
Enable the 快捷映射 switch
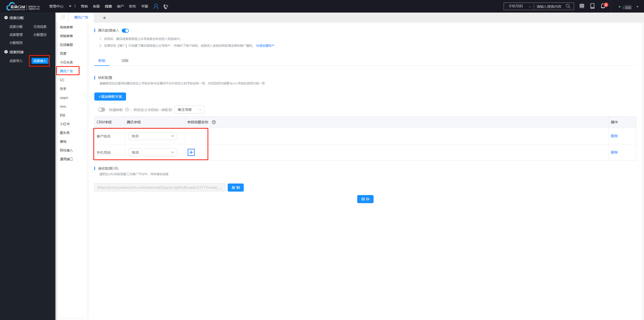tap(102, 110)
